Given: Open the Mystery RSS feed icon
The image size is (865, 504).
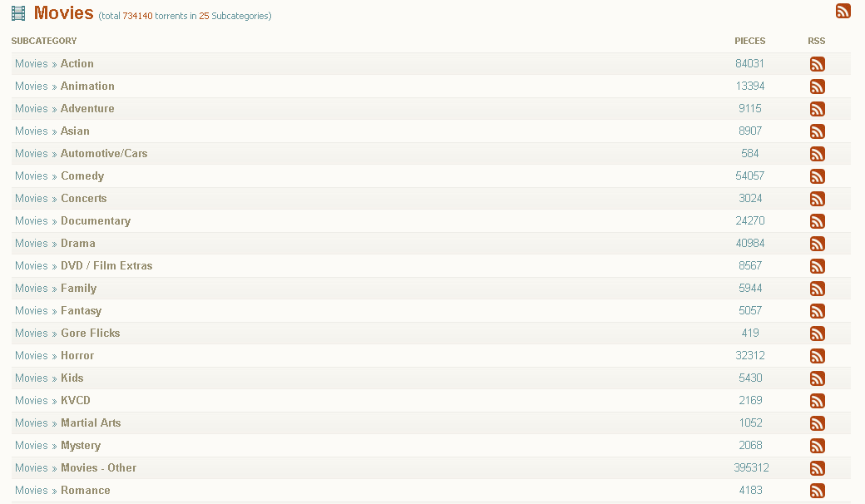Looking at the screenshot, I should coord(817,446).
